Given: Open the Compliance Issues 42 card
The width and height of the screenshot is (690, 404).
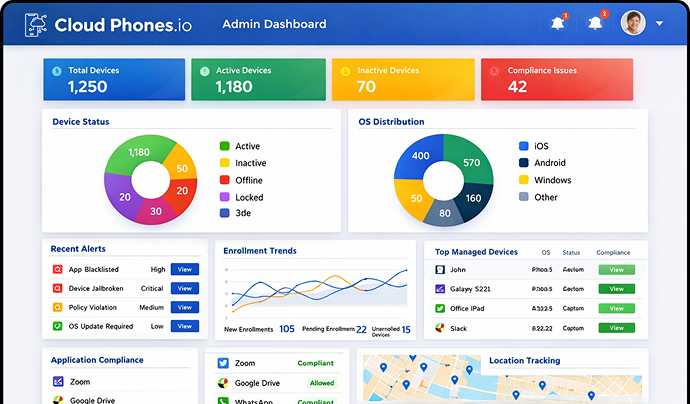Looking at the screenshot, I should [557, 80].
